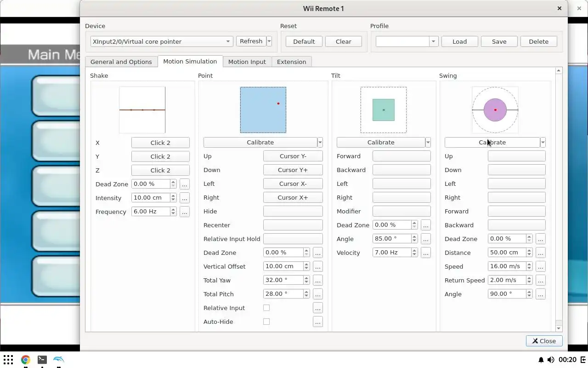Click the Tilt indicator graphic
Screen dimensions: 588x368
384,110
